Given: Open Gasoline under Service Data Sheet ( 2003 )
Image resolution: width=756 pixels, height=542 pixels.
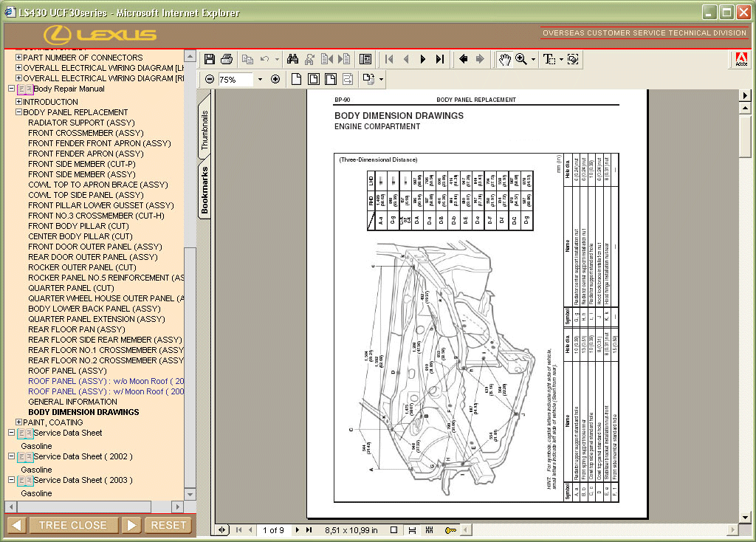Looking at the screenshot, I should click(x=36, y=493).
